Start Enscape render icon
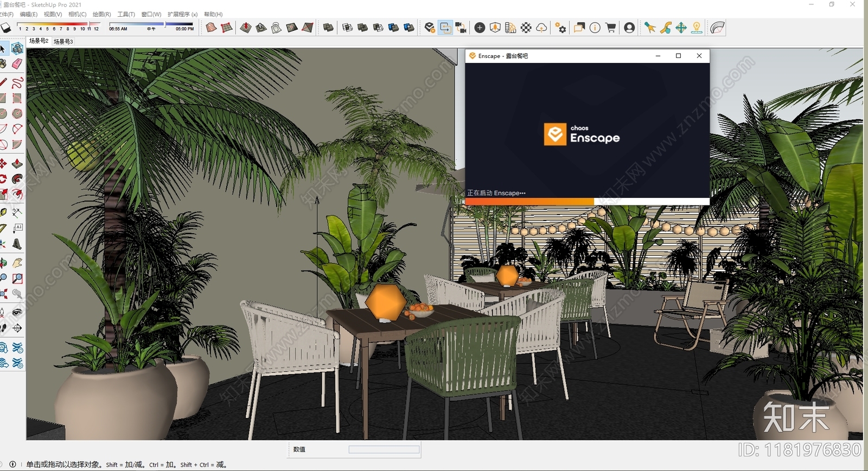The image size is (868, 471). [x=430, y=28]
